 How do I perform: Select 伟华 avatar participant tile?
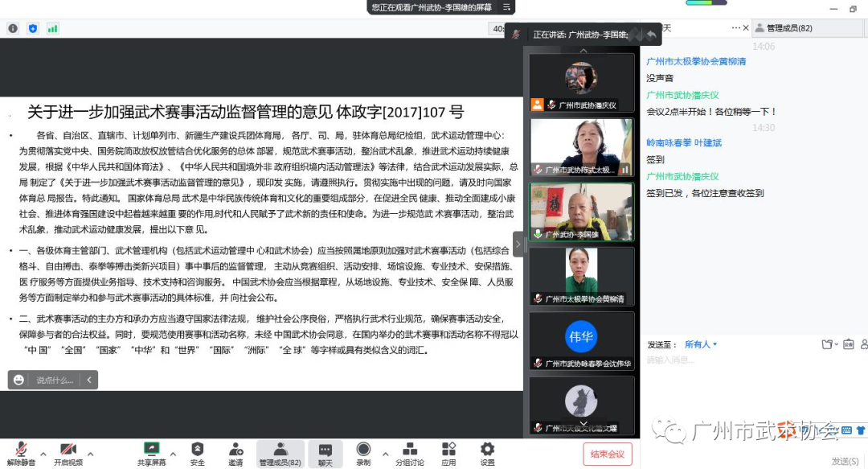[581, 341]
